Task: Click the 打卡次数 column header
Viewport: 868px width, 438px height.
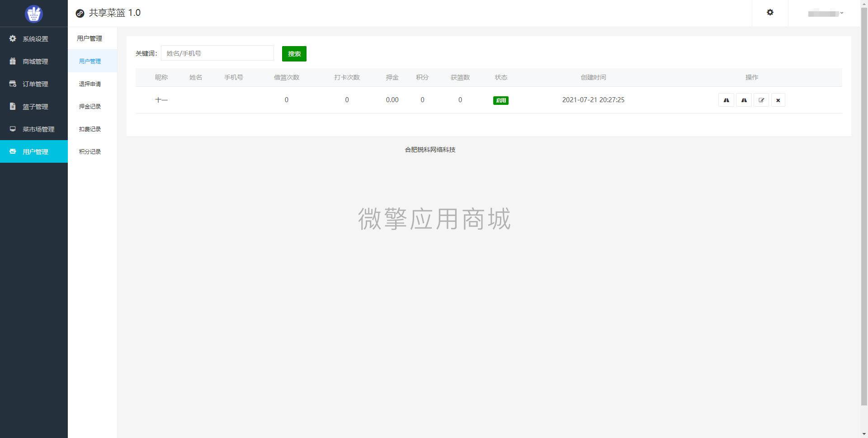Action: tap(347, 77)
